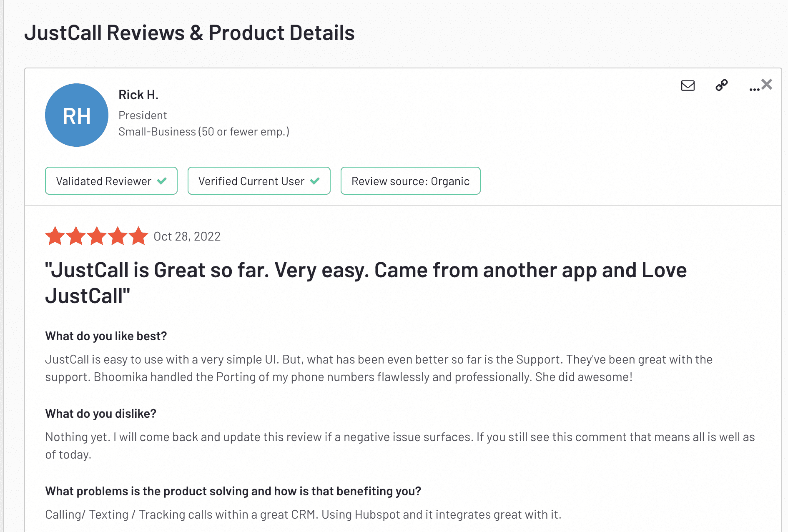Image resolution: width=788 pixels, height=532 pixels.
Task: Click the third orange rating star
Action: click(97, 236)
